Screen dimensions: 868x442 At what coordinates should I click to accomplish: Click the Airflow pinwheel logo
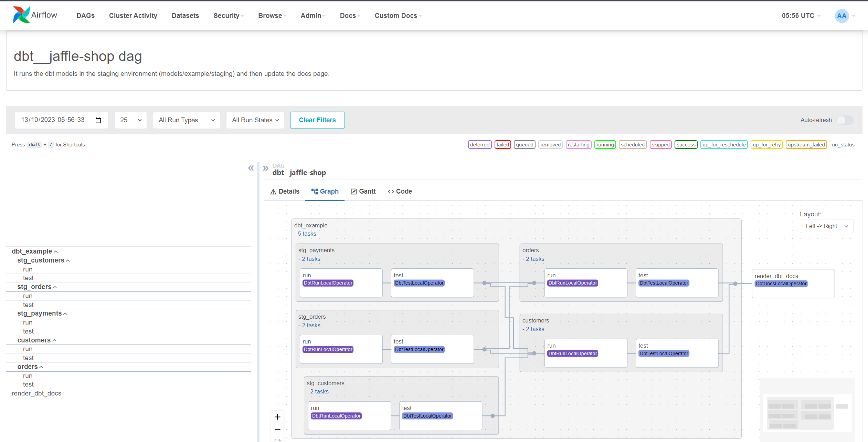click(x=21, y=15)
